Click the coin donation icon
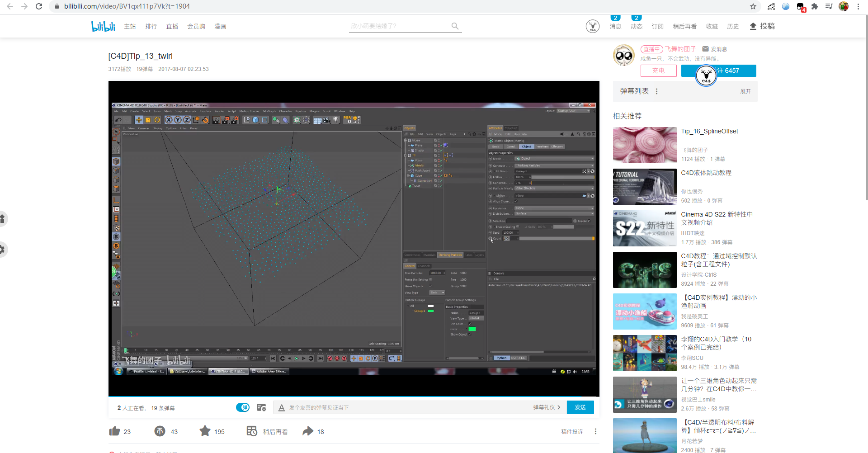The height and width of the screenshot is (453, 868). [x=160, y=431]
